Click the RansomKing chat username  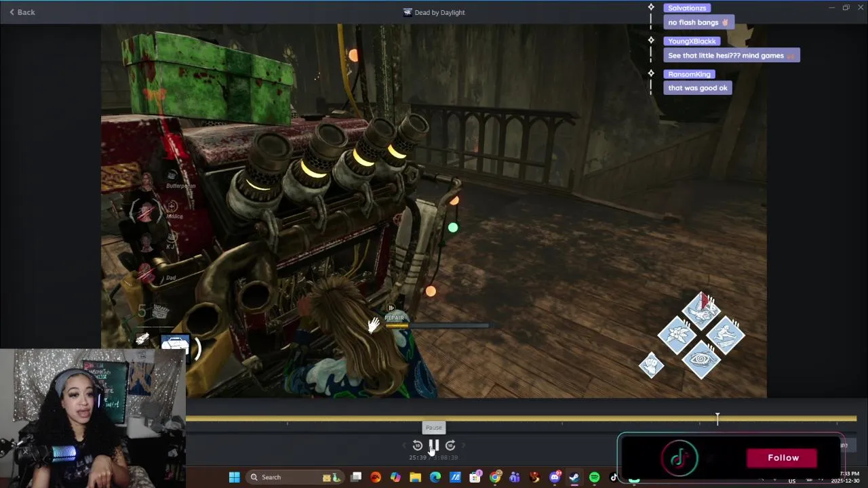click(x=689, y=75)
